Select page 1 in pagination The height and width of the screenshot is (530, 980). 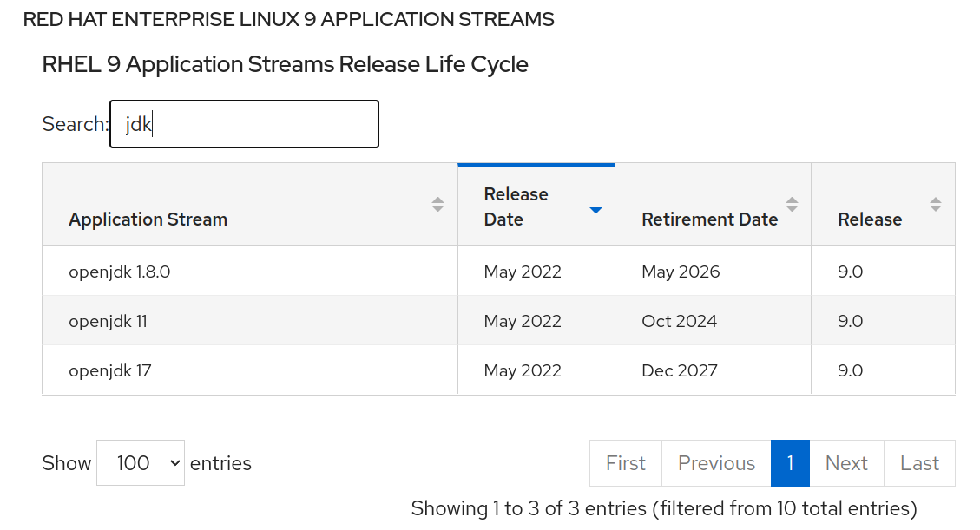click(x=790, y=463)
